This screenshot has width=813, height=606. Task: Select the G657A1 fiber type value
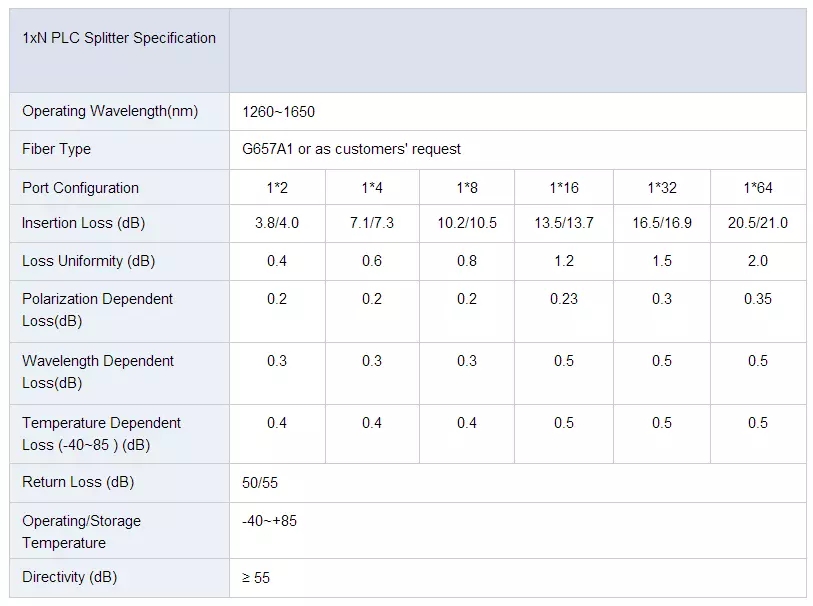tap(351, 149)
